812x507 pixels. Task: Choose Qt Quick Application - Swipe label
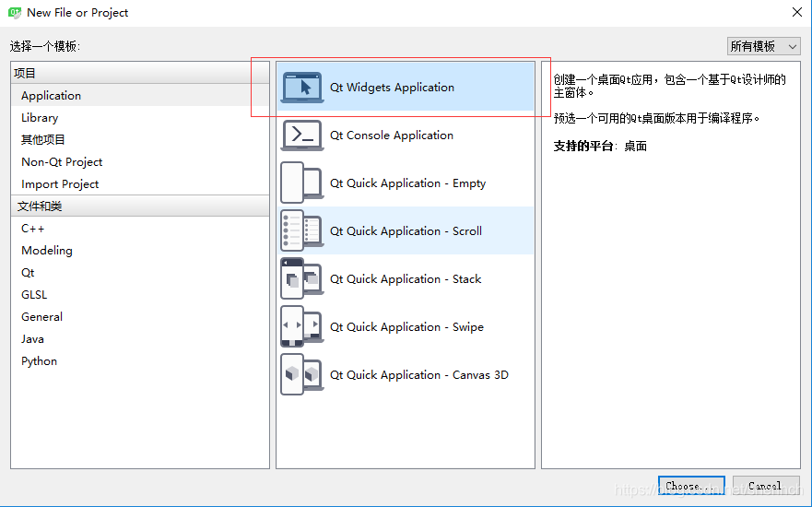tap(406, 327)
